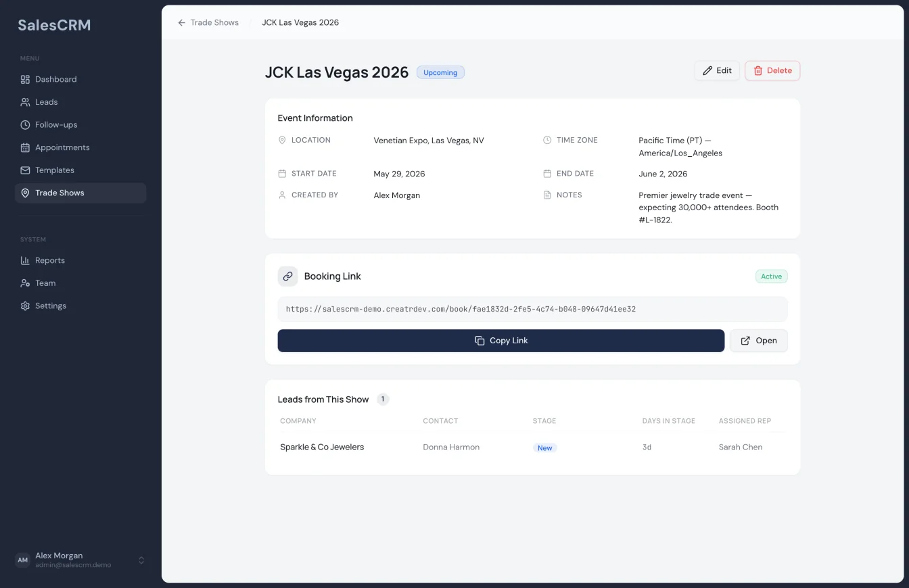Open the Leads section via its icon
Image resolution: width=909 pixels, height=588 pixels.
pos(25,101)
